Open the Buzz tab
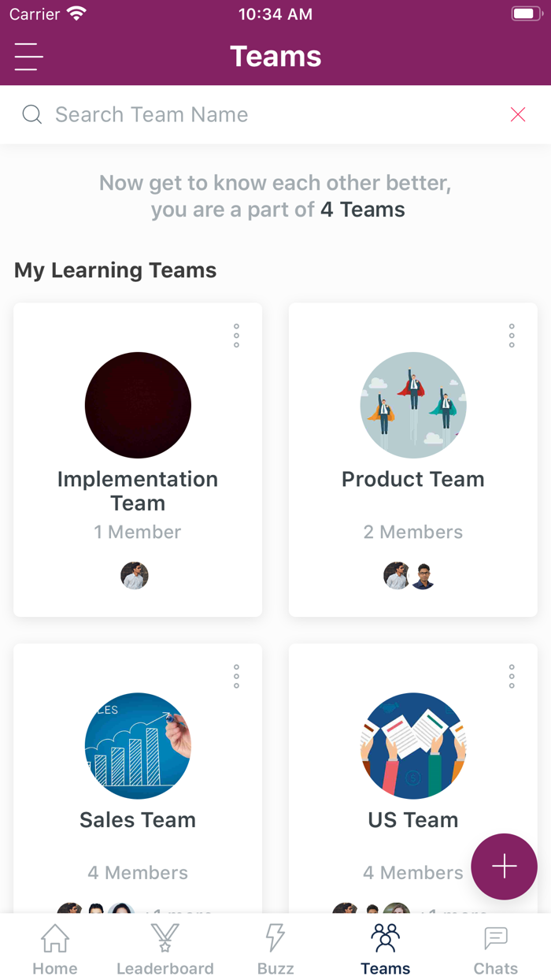The image size is (551, 980). tap(275, 949)
